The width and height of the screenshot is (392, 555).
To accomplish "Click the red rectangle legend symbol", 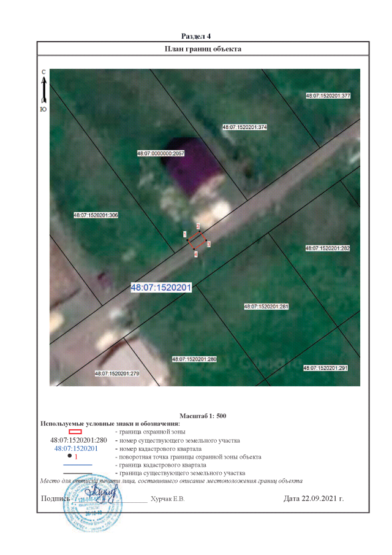I will pos(75,432).
